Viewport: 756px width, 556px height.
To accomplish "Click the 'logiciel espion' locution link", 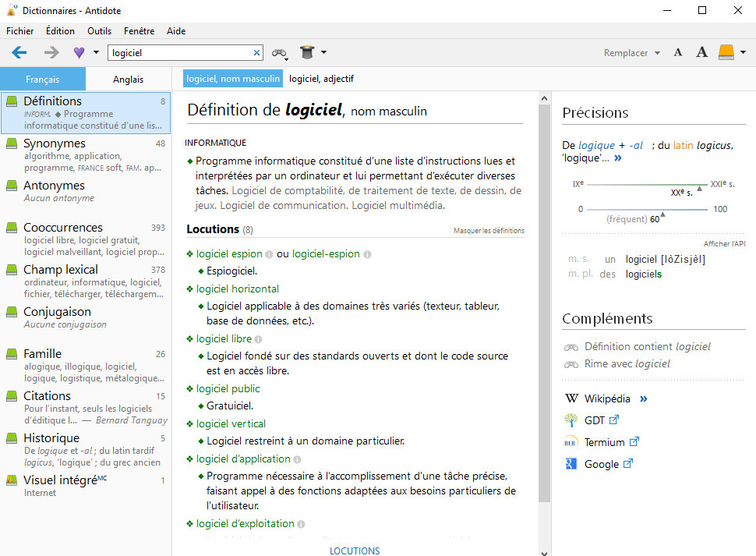I will 229,253.
